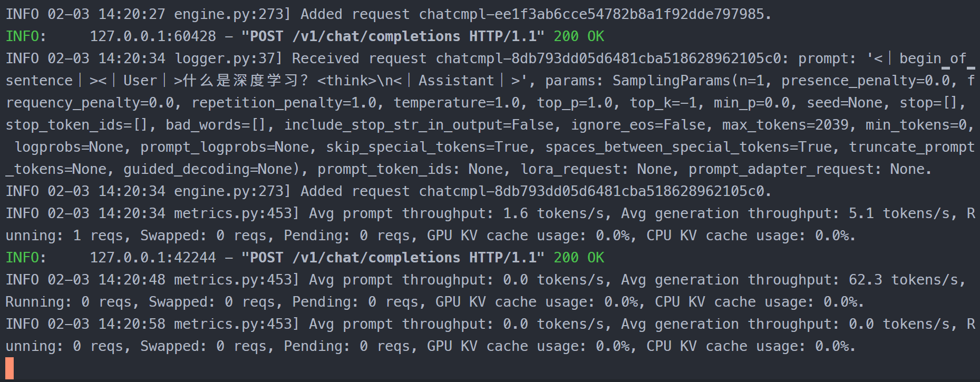Click the skip_special_tokens=True parameter

click(x=427, y=147)
